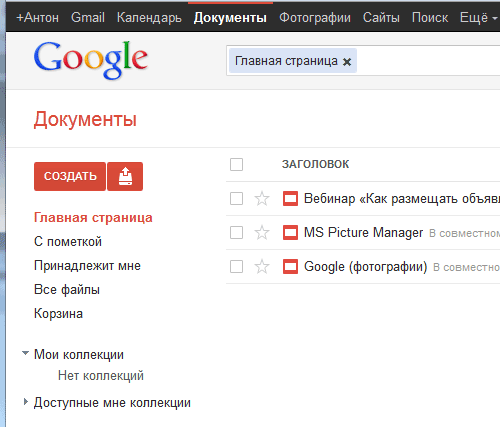Star the Вебинар presentation
This screenshot has width=500, height=427.
pos(262,199)
